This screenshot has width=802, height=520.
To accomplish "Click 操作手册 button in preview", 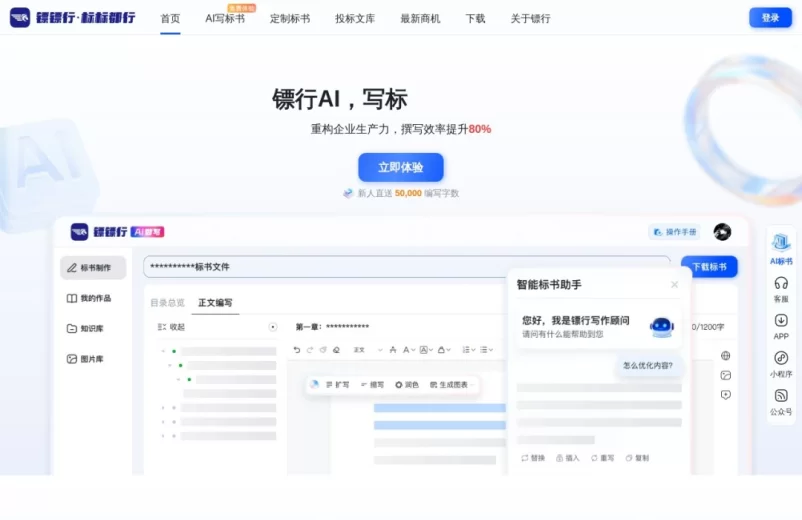I will coord(675,232).
